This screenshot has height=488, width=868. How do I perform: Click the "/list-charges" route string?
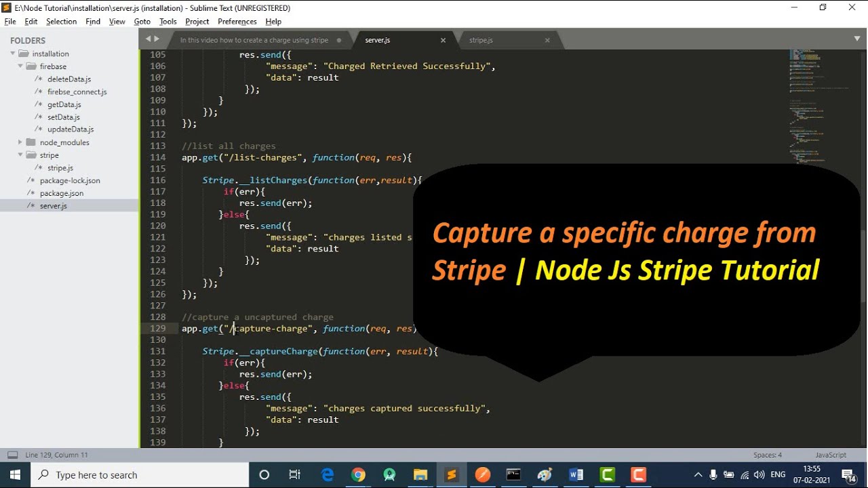tap(262, 157)
